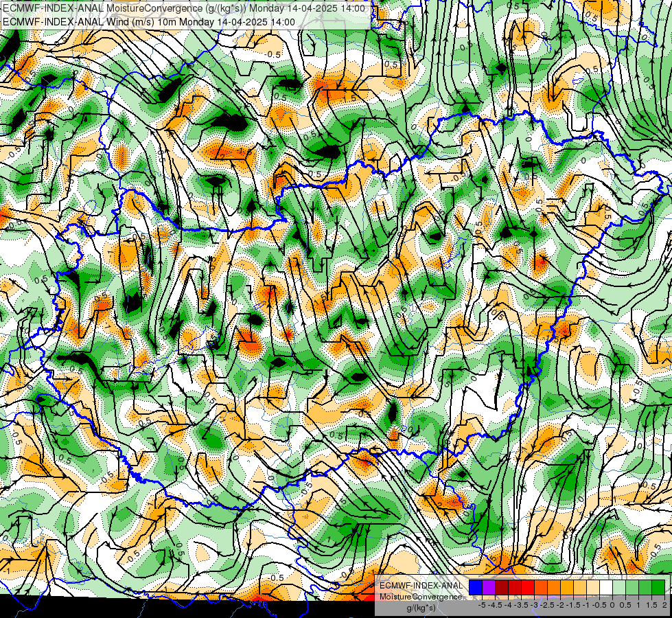The width and height of the screenshot is (672, 618).
Task: Click the 'g/(kg*s)' unit label in legend
Action: pos(421,608)
